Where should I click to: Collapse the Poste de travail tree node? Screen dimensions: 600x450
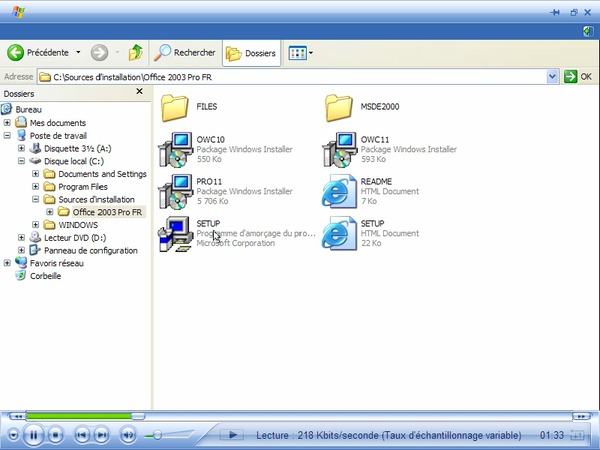click(x=8, y=135)
